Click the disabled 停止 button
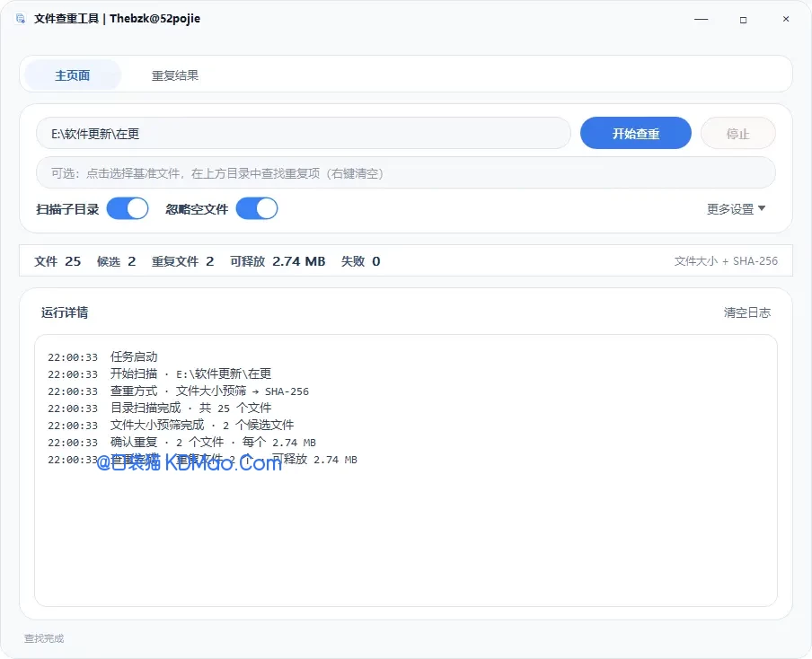The width and height of the screenshot is (812, 659). (x=738, y=134)
